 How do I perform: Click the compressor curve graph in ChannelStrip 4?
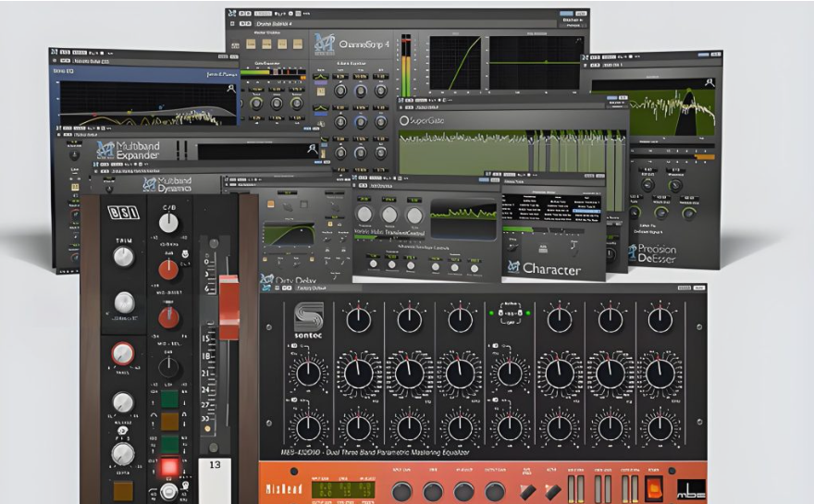pos(455,63)
